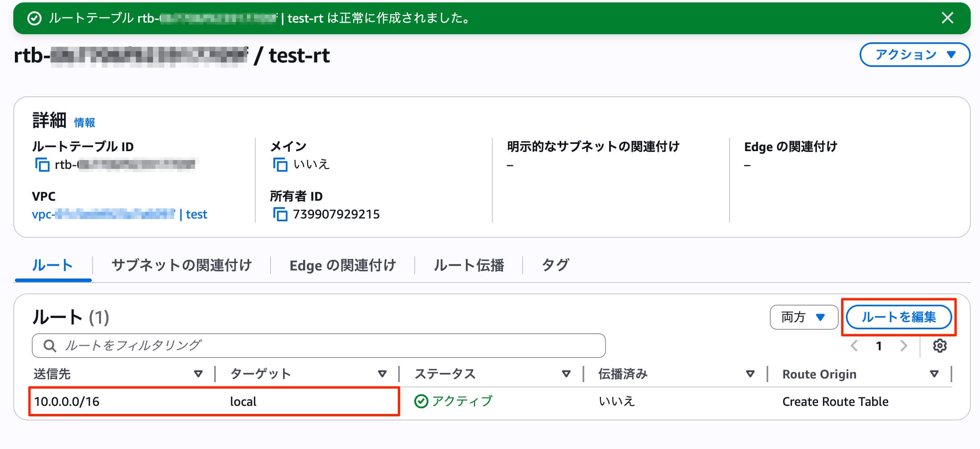Copy the route table ID value
Viewport: 980px width, 449px height.
[x=42, y=164]
